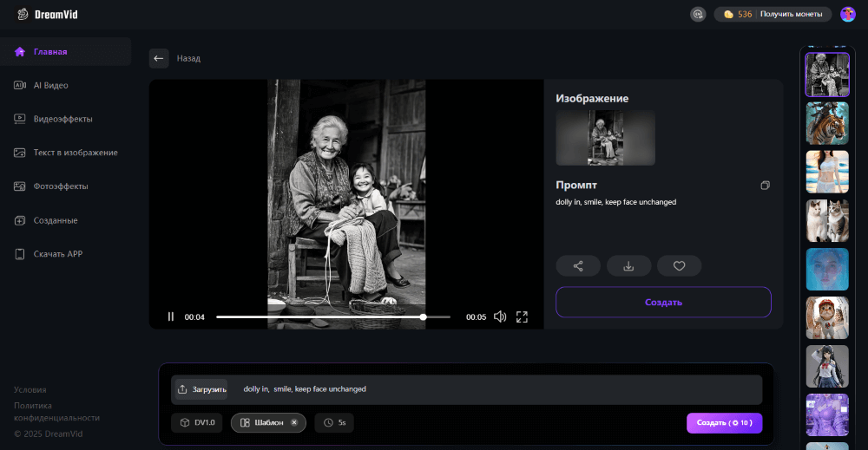868x450 pixels.
Task: Open the DreamVid logo home link
Action: pyautogui.click(x=48, y=15)
